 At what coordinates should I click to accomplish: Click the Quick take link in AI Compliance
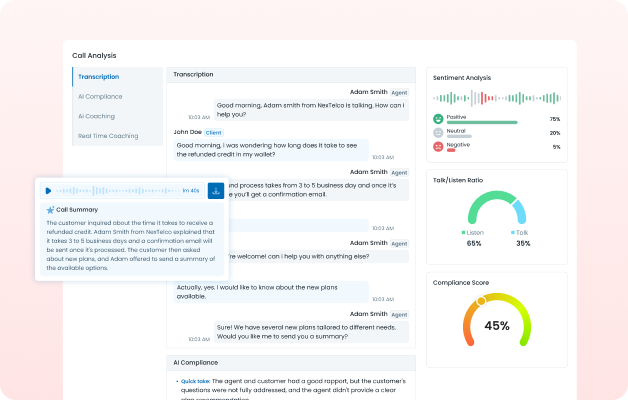pos(195,380)
